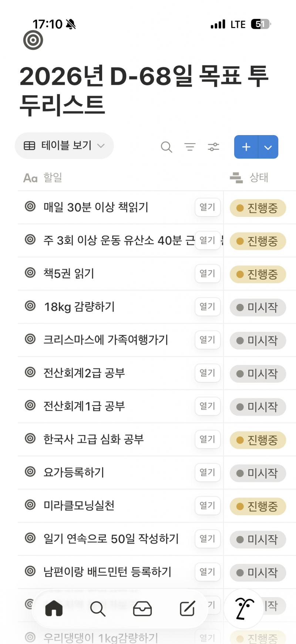Open Notion AI face icon

(243, 609)
